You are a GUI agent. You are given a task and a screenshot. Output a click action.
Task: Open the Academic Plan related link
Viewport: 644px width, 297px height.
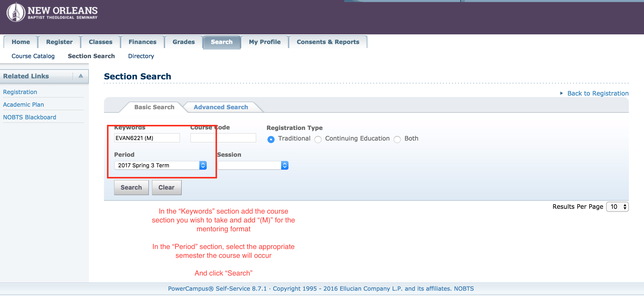coord(23,105)
